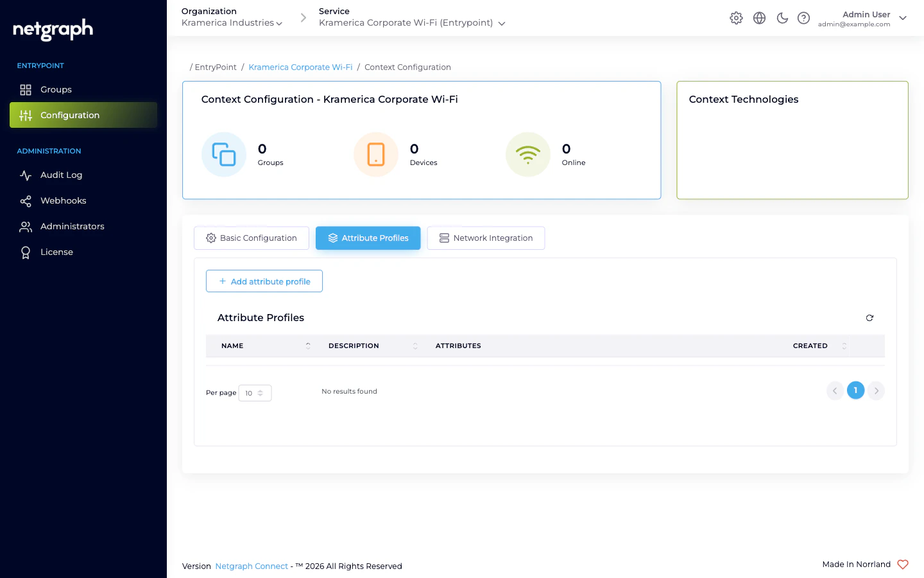Click the layers icon on Attribute Profiles tab

click(x=333, y=238)
